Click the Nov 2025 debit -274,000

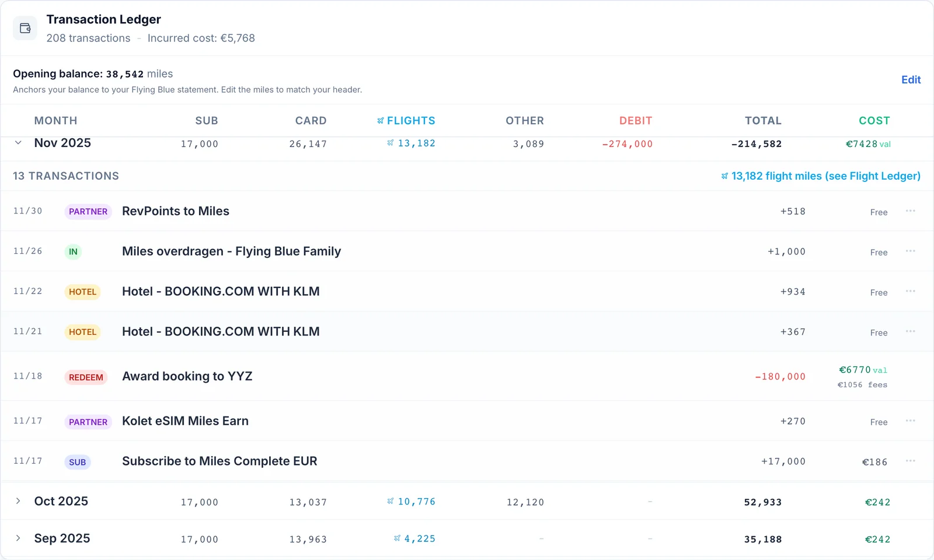(x=627, y=144)
